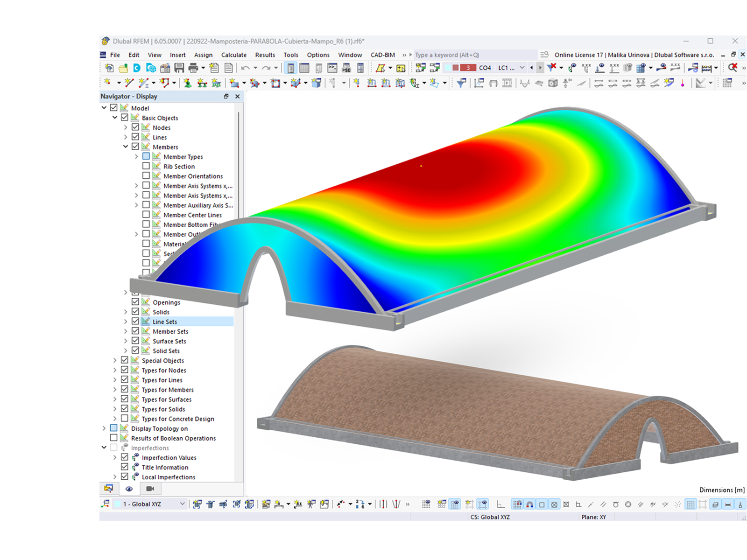
Task: Open the Data navigator tab icon
Action: click(109, 489)
